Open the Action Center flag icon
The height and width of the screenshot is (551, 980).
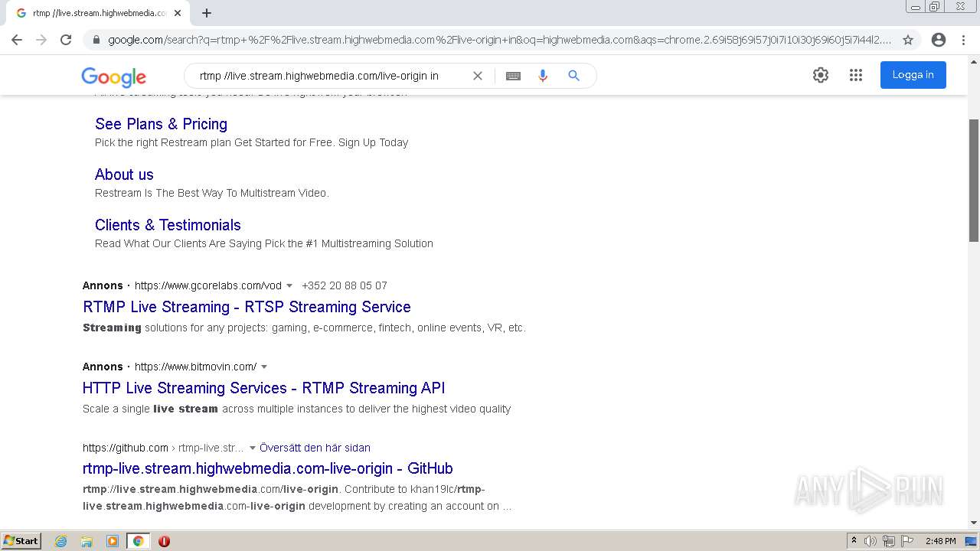click(x=907, y=541)
